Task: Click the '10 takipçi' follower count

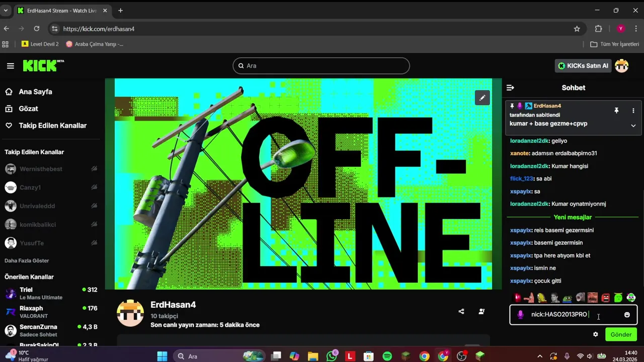Action: click(164, 316)
